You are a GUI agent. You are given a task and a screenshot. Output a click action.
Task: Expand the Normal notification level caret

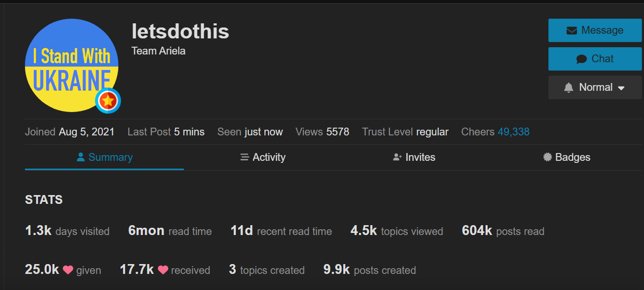click(621, 88)
